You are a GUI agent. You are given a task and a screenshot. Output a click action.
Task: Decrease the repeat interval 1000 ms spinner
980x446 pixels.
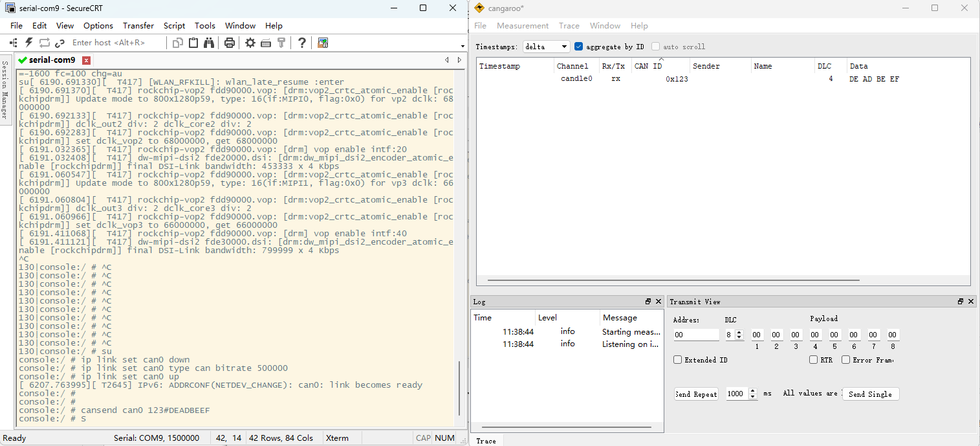pyautogui.click(x=752, y=396)
